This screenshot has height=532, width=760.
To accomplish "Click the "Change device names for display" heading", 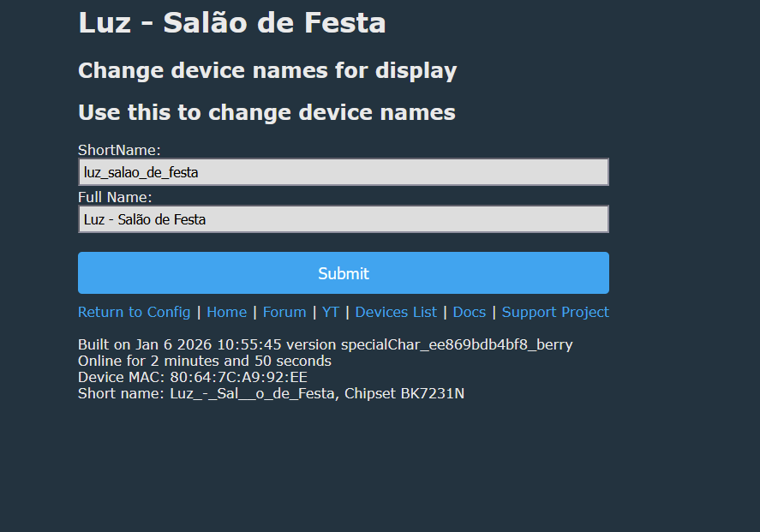I will [x=267, y=70].
